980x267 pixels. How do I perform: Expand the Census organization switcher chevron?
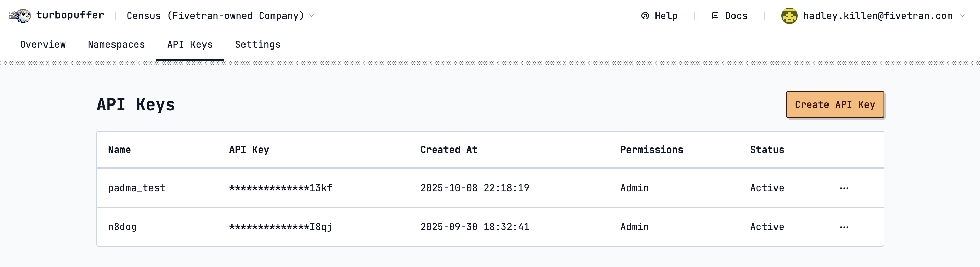pyautogui.click(x=312, y=16)
